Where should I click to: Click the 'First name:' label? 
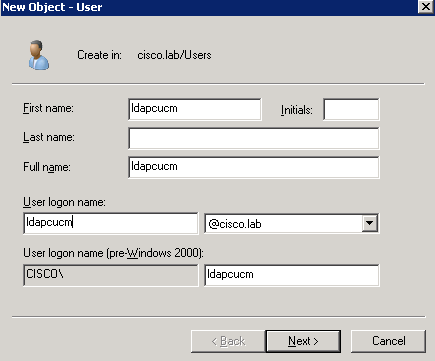[x=48, y=108]
